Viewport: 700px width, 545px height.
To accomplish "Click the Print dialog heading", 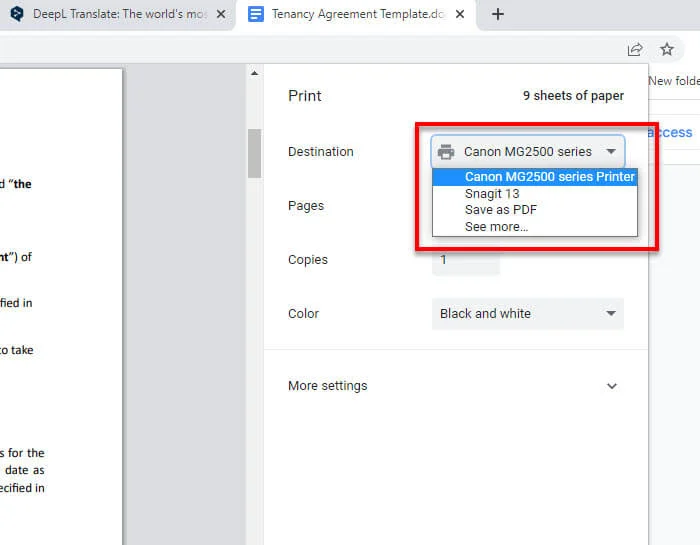I will coord(305,96).
